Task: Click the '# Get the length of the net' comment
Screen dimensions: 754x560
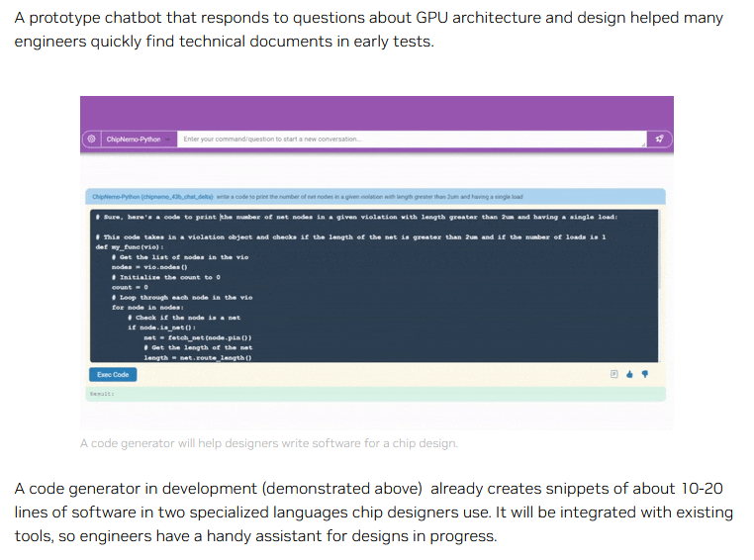Action: point(198,348)
